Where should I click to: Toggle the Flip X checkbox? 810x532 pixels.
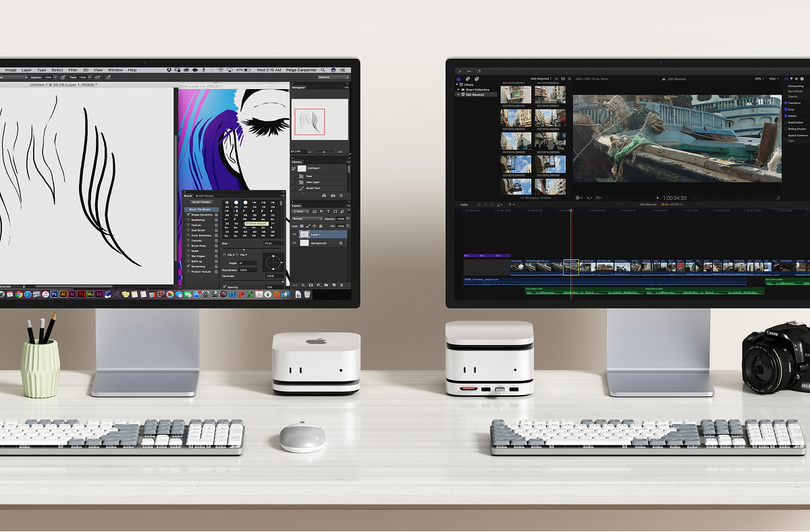pos(225,255)
